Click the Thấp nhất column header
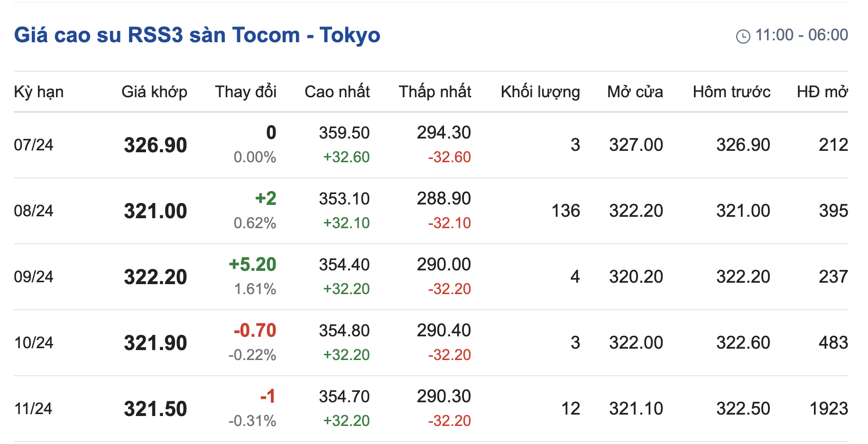The image size is (868, 444). pyautogui.click(x=434, y=92)
